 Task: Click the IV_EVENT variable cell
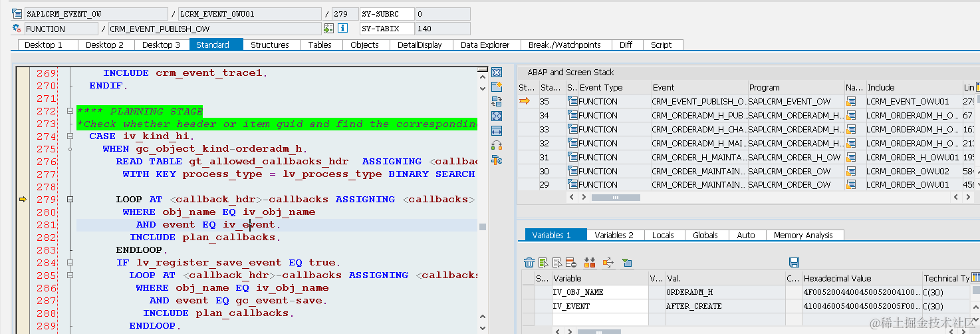[x=599, y=306]
